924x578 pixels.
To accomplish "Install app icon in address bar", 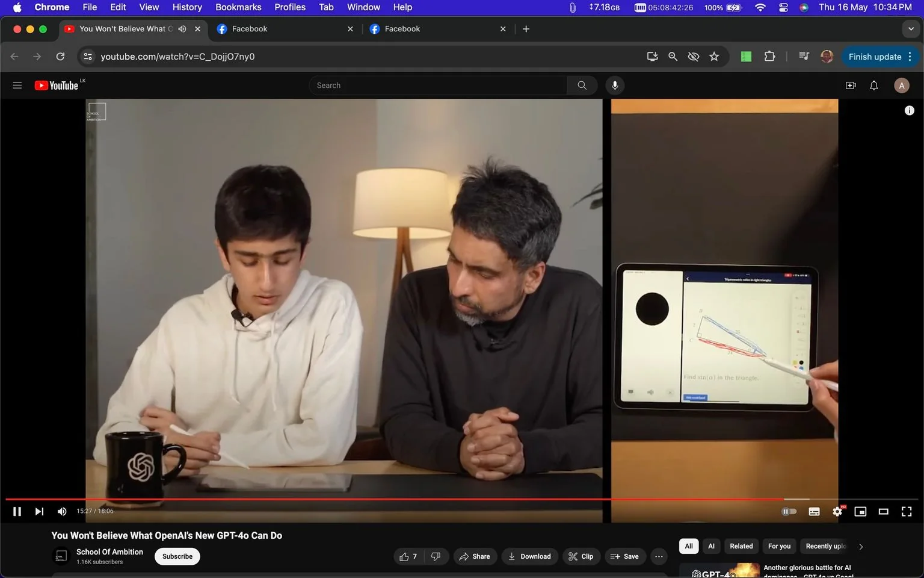I will pos(652,57).
